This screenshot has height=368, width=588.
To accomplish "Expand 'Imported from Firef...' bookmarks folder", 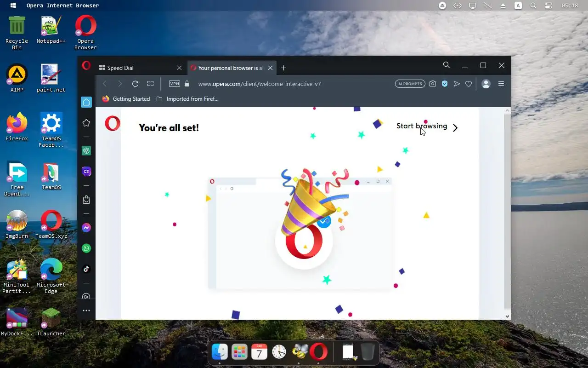I will 187,99.
